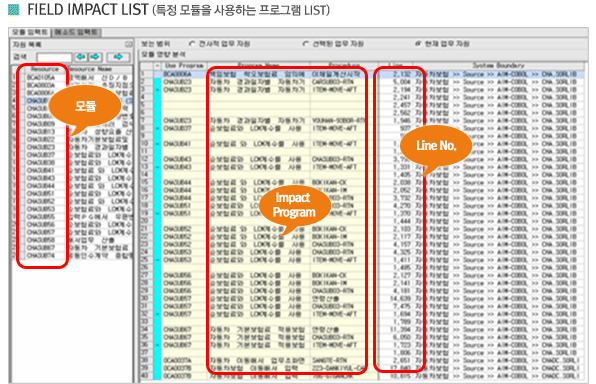Collapse the group marker on row 10
596x384 pixels.
click(x=158, y=144)
